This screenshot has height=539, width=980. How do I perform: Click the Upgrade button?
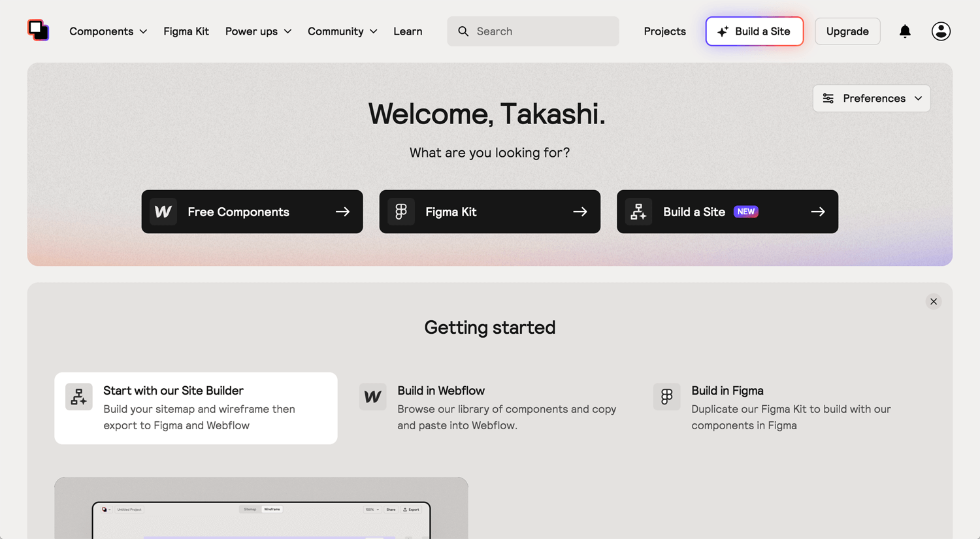click(847, 31)
